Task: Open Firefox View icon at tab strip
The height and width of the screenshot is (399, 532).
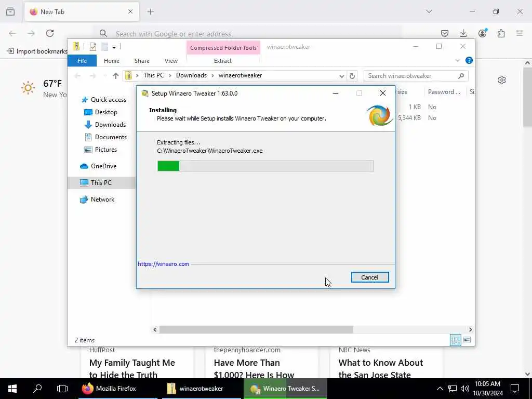Action: coord(10,11)
